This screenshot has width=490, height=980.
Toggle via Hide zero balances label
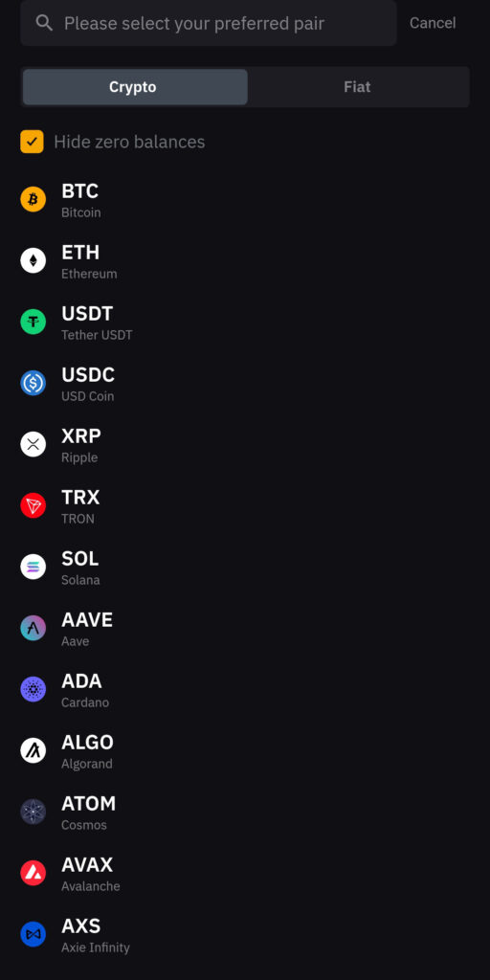[x=129, y=142]
